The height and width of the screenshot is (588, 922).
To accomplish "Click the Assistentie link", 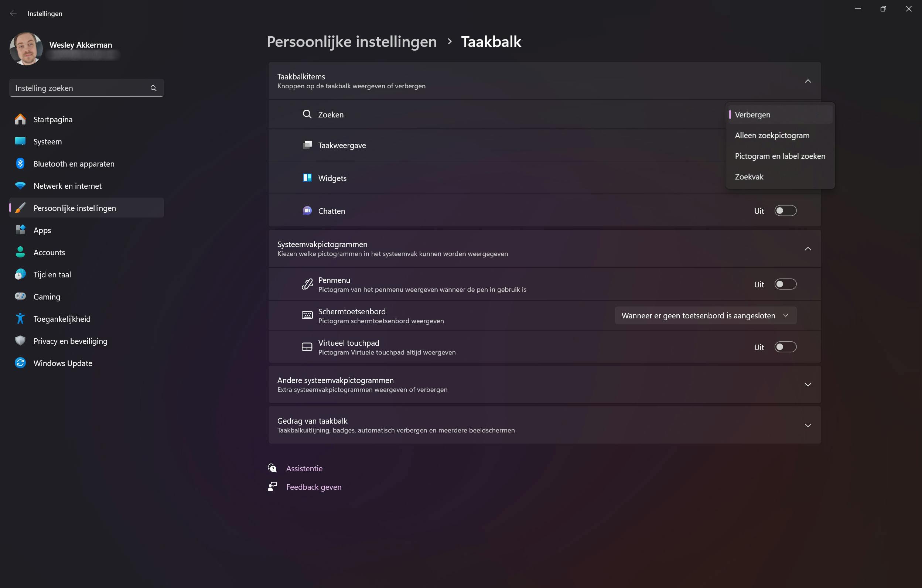I will pyautogui.click(x=304, y=468).
